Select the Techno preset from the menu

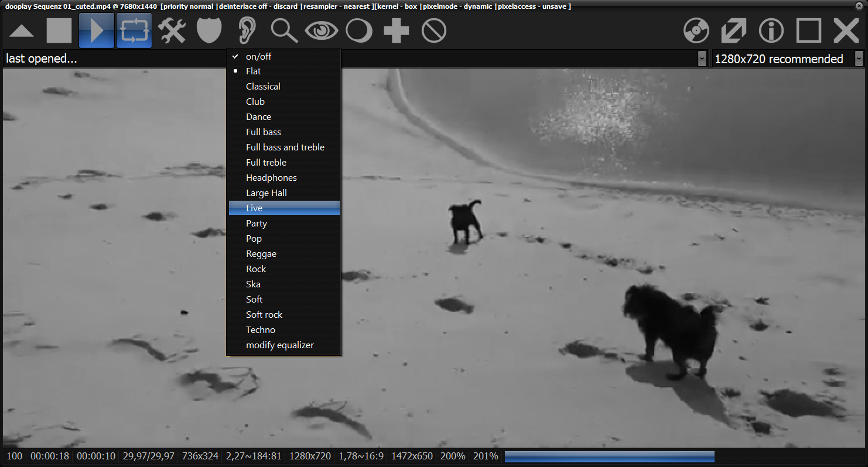click(x=261, y=330)
